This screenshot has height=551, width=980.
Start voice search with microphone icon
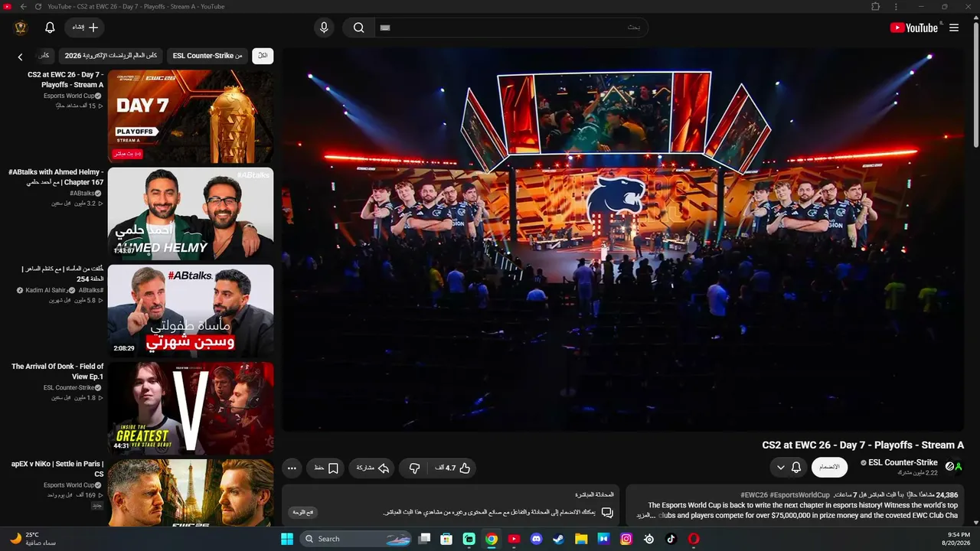[324, 28]
